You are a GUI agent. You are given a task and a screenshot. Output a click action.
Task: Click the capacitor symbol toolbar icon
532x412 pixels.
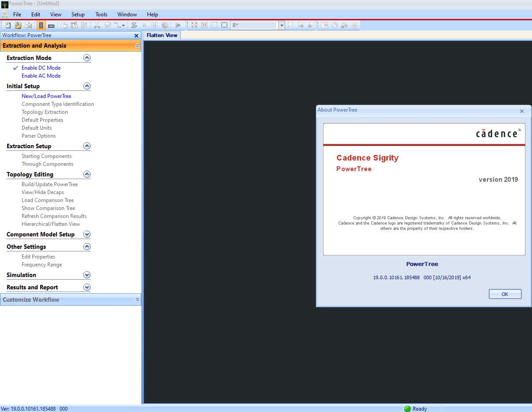[144, 25]
